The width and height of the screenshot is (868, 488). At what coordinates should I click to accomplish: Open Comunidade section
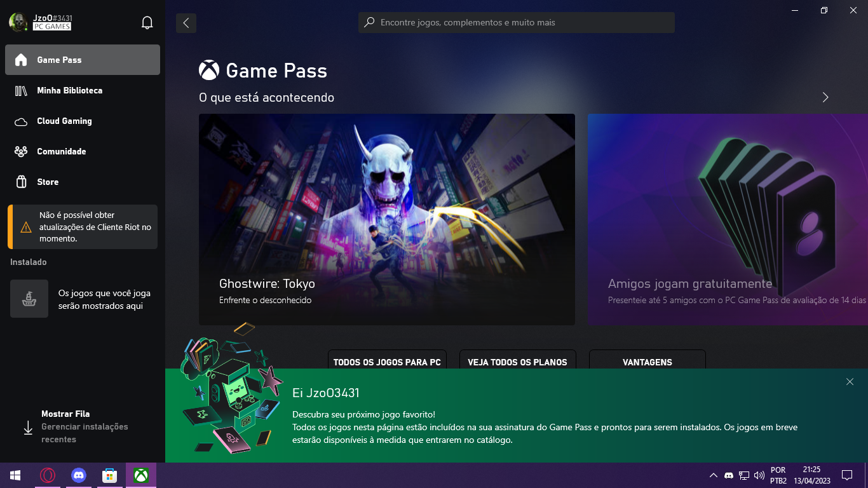(x=83, y=151)
